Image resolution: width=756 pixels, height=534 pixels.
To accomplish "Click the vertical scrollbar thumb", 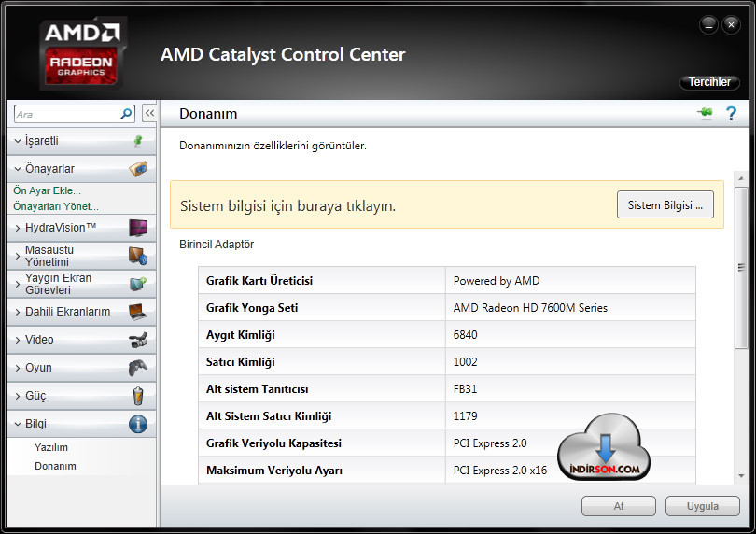I will [741, 267].
